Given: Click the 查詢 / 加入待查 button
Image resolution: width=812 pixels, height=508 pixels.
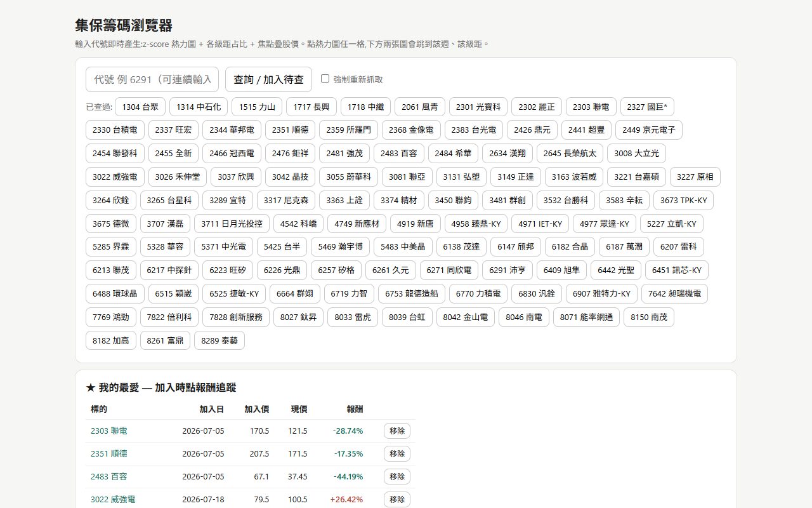Looking at the screenshot, I should click(268, 79).
